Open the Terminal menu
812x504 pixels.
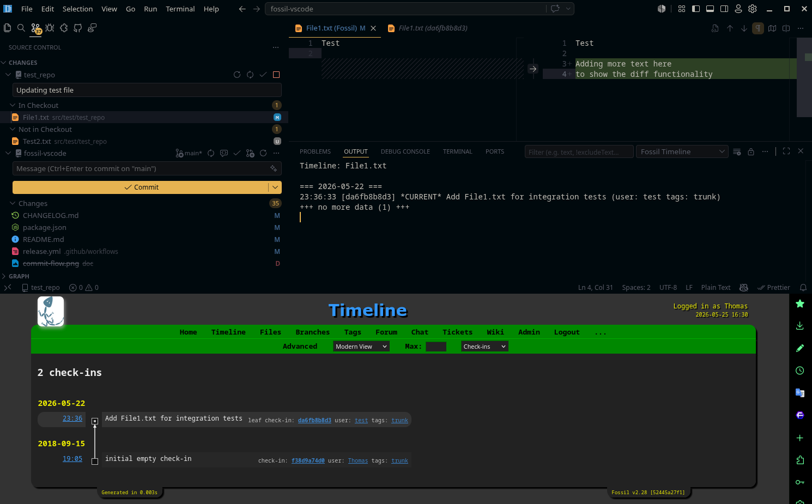click(x=180, y=9)
